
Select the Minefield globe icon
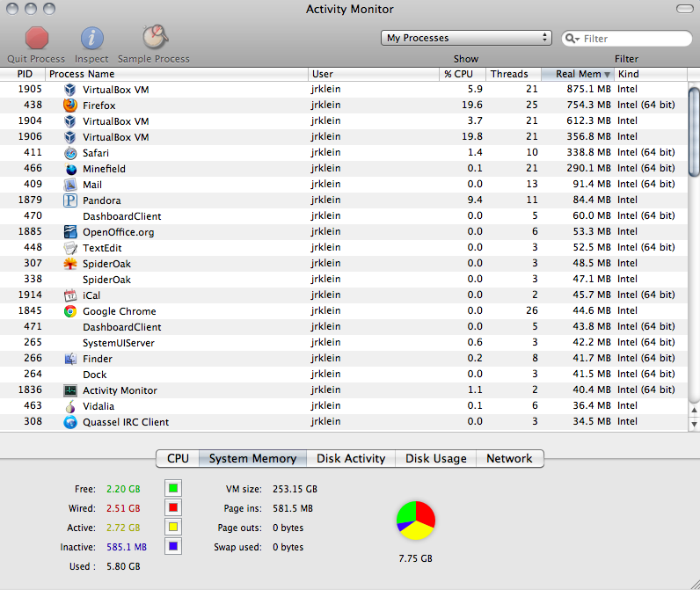click(x=70, y=169)
